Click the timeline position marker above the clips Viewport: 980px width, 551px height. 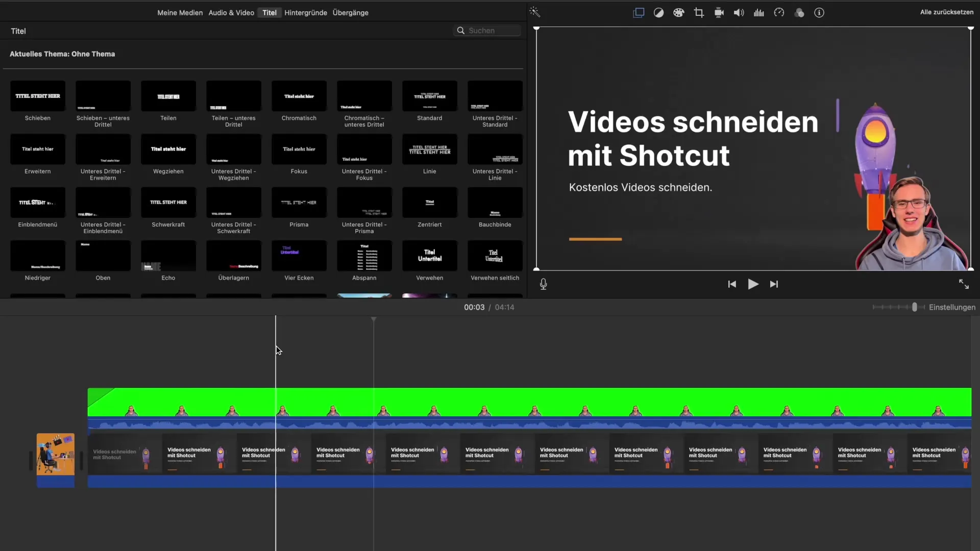374,319
